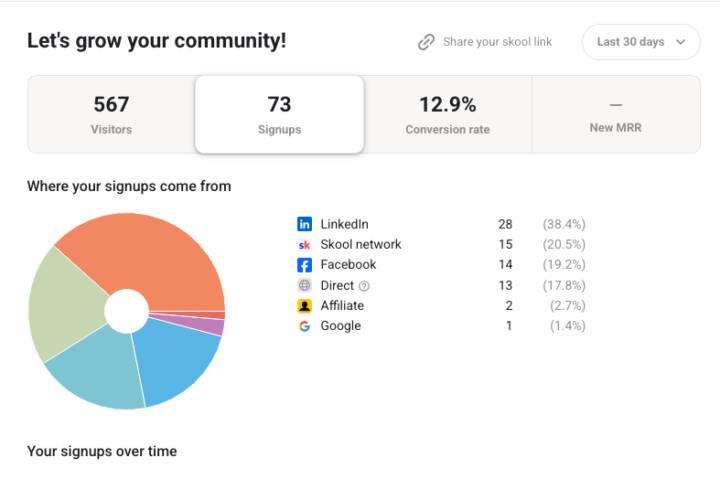Switch to the Visitors tab
Screen dimensions: 720x479
click(111, 114)
